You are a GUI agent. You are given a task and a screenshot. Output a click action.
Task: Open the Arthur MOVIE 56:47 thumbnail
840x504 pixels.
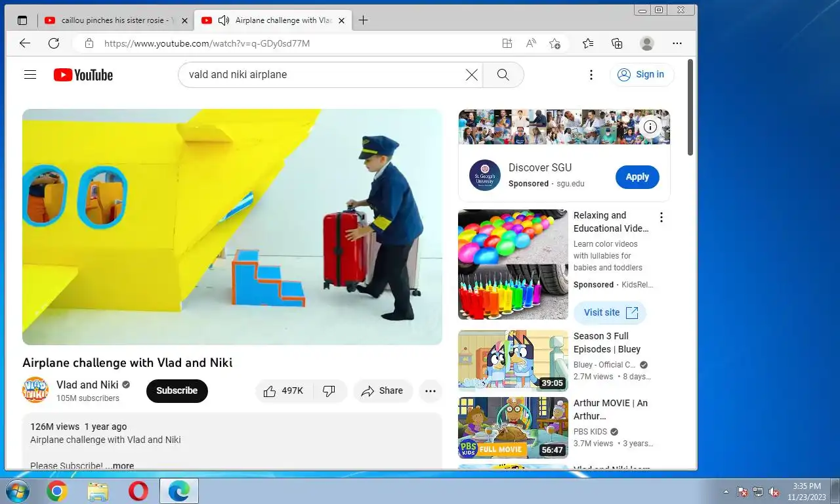513,428
